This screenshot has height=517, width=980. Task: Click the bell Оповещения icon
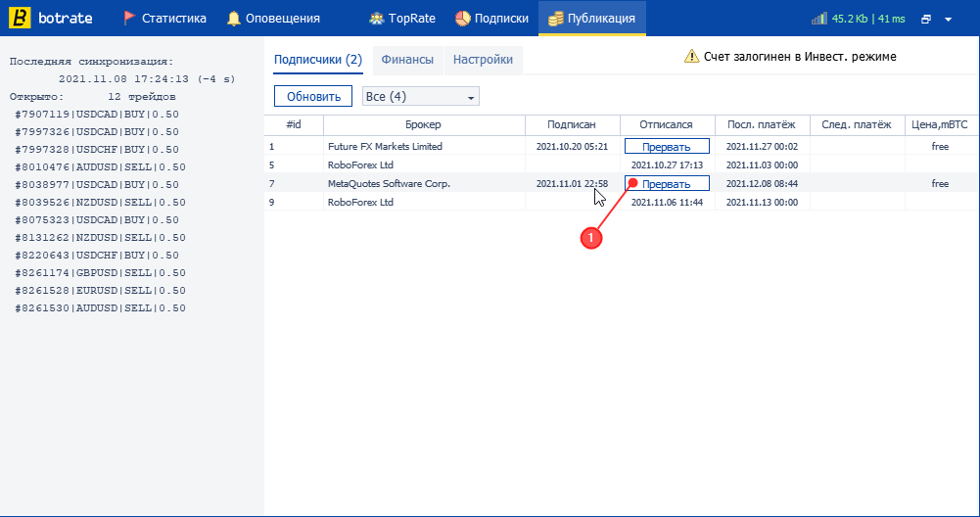pyautogui.click(x=234, y=19)
